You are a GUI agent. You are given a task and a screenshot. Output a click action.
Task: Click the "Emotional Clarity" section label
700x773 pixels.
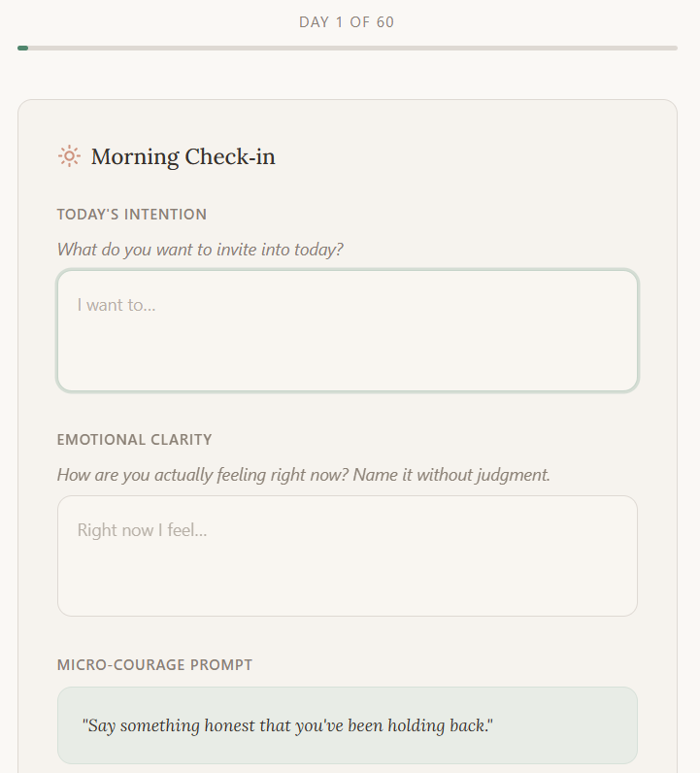tap(134, 440)
